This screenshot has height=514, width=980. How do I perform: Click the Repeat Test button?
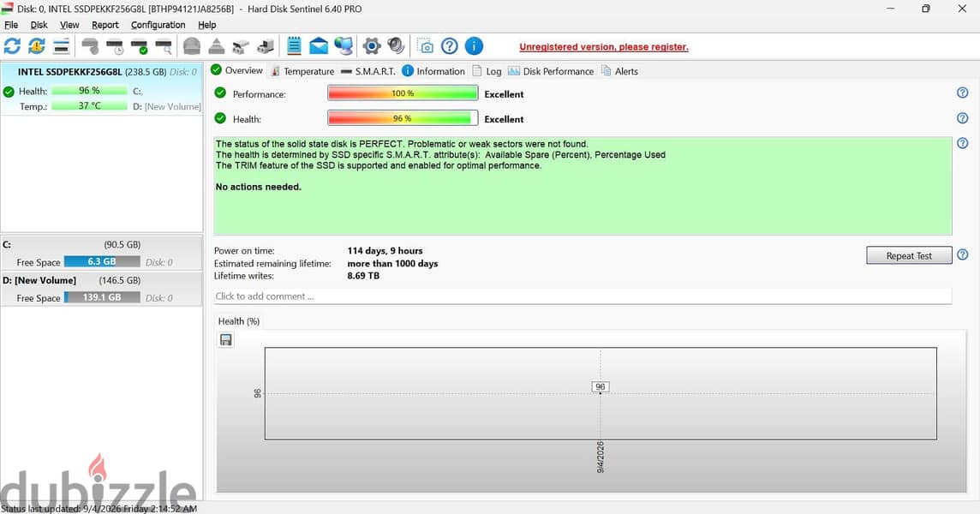point(909,255)
